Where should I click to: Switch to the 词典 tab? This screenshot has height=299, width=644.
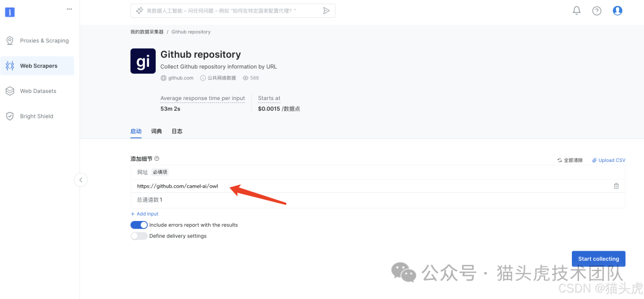pos(156,131)
